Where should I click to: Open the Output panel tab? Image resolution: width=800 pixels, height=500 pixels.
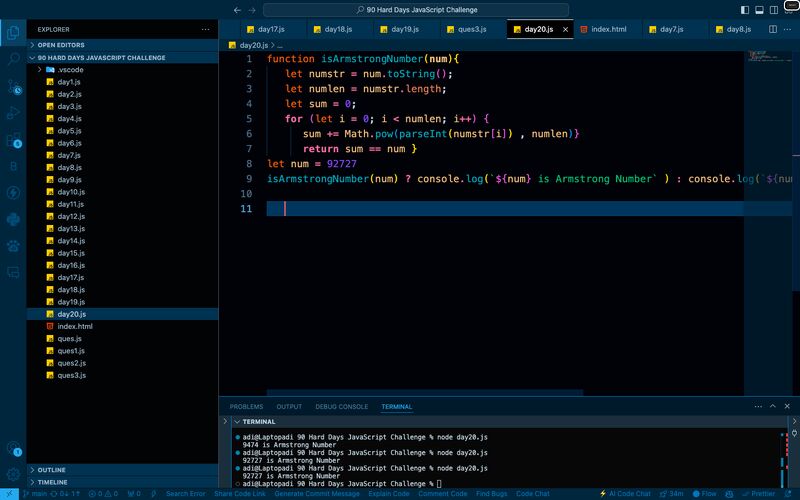tap(289, 407)
